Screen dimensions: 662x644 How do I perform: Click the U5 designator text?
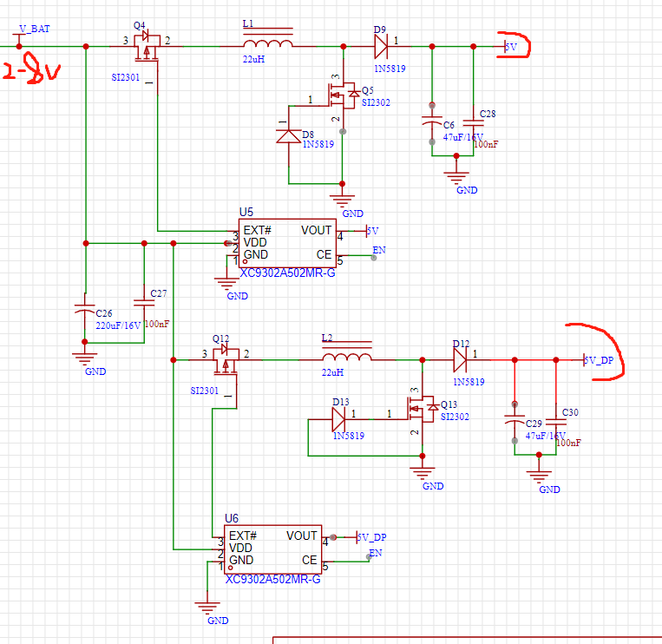[x=246, y=212]
